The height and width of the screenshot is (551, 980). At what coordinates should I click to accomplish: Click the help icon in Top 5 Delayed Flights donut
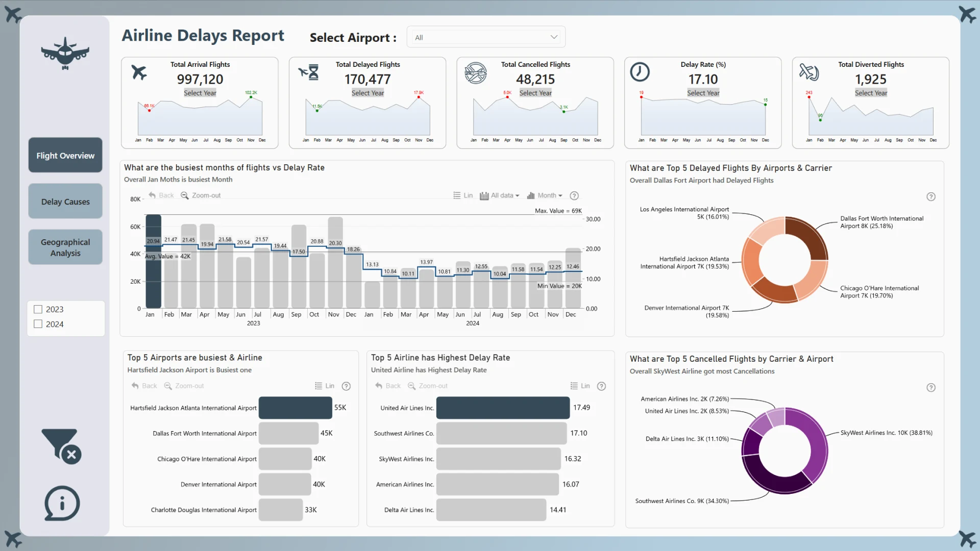931,197
